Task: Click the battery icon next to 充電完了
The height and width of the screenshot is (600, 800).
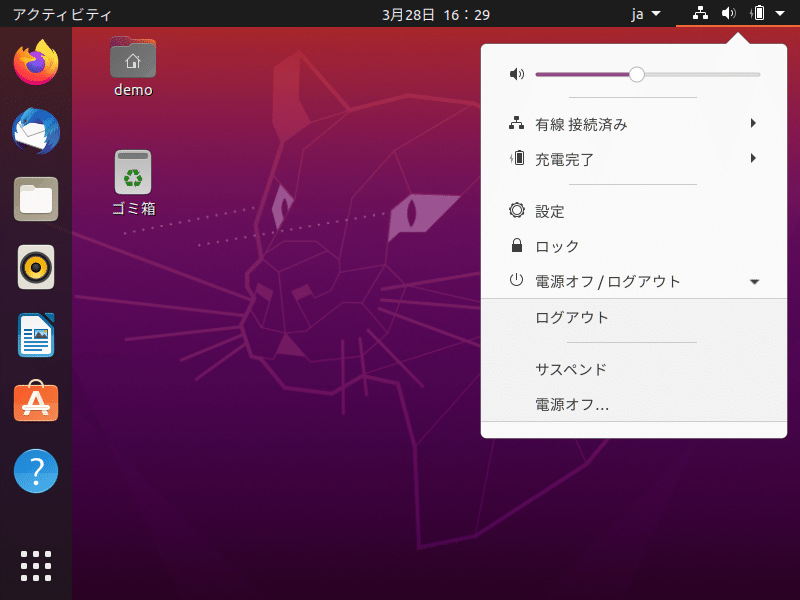Action: pyautogui.click(x=516, y=158)
